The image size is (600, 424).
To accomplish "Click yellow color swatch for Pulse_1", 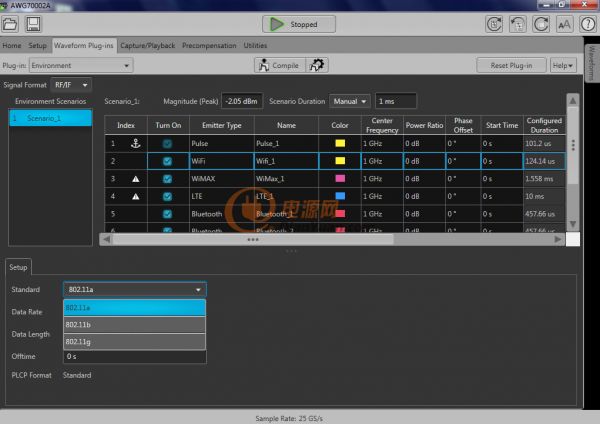I will [x=340, y=143].
